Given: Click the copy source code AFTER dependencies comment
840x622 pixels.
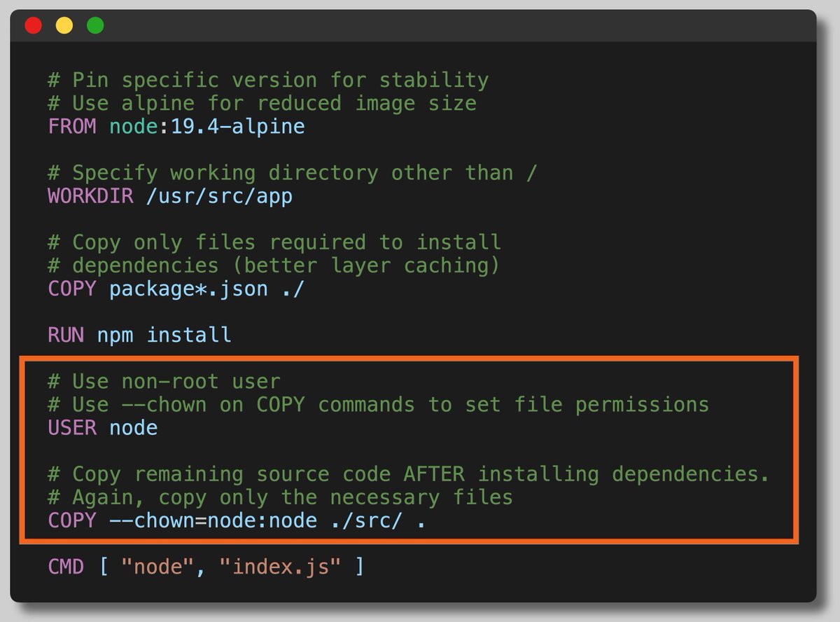Looking at the screenshot, I should click(x=406, y=474).
